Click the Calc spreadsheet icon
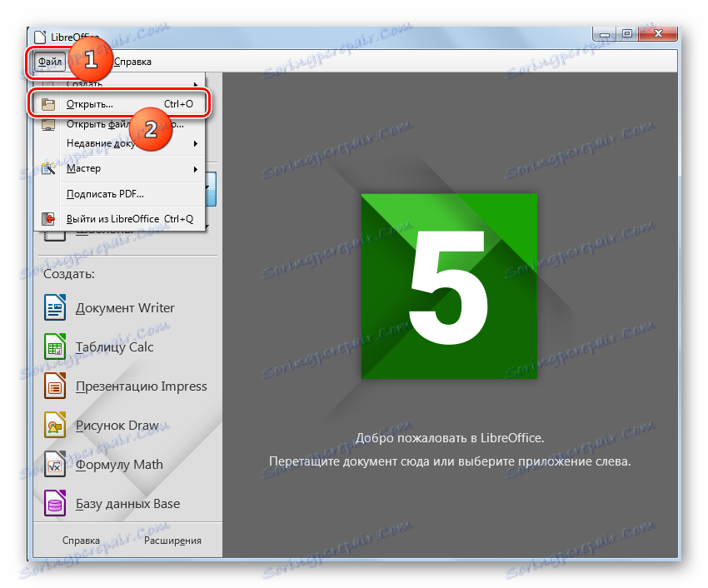This screenshot has height=588, width=708. click(55, 346)
